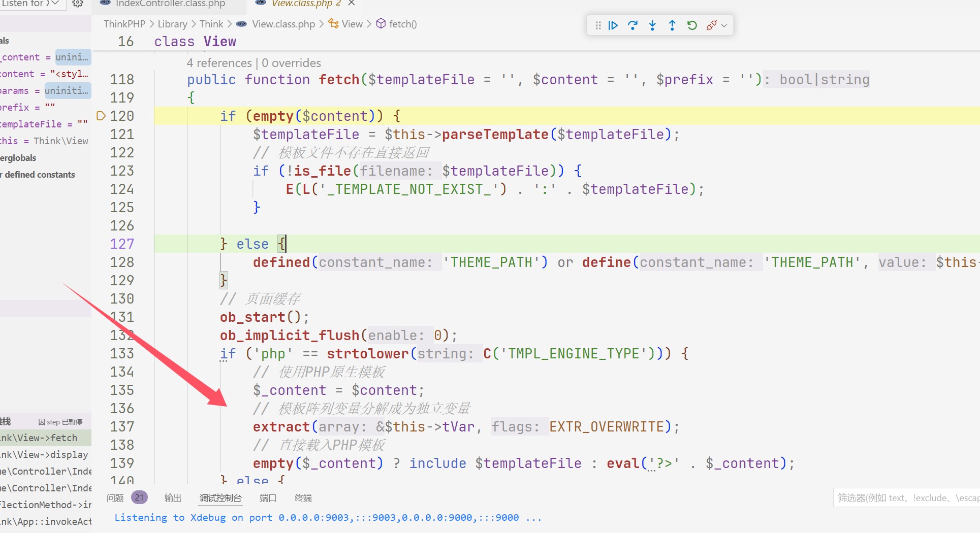Click the fetch() method breadcrumb
The height and width of the screenshot is (533, 980).
tap(403, 24)
